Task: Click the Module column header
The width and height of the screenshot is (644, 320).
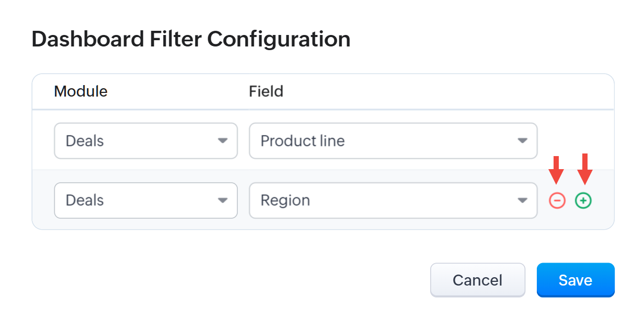Action: tap(81, 91)
